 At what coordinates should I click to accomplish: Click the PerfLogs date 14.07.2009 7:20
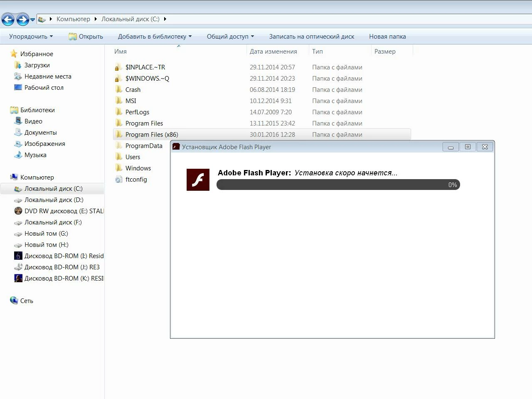pos(271,112)
